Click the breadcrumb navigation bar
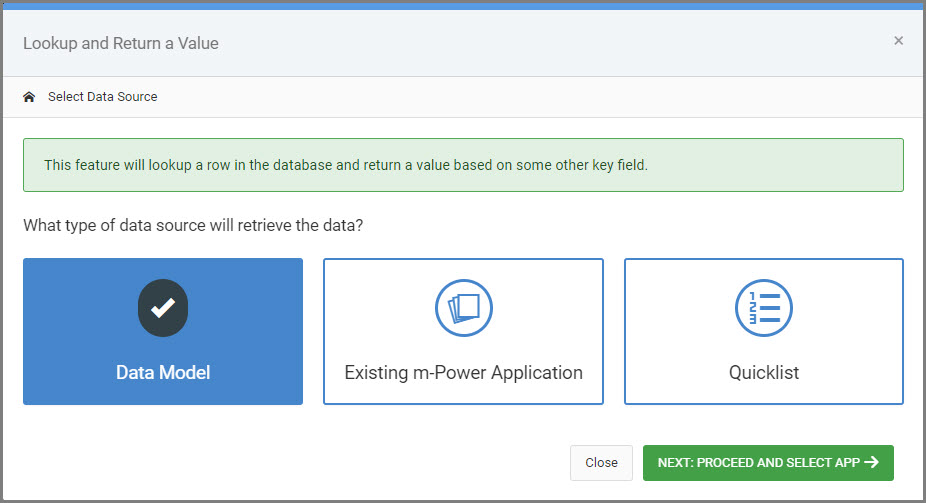 click(464, 97)
